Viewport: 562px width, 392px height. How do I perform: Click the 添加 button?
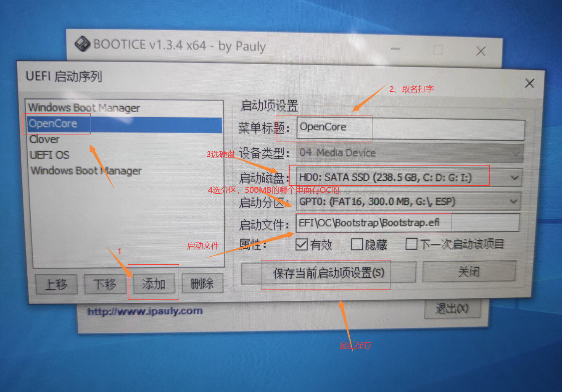click(x=153, y=284)
